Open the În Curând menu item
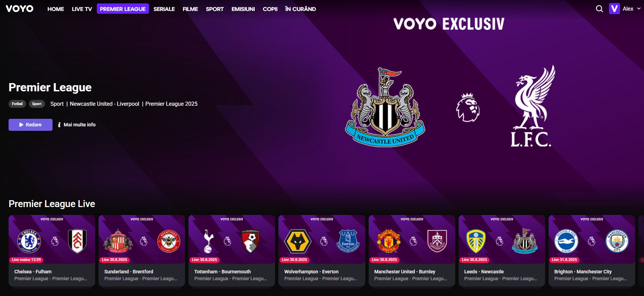 (x=300, y=9)
